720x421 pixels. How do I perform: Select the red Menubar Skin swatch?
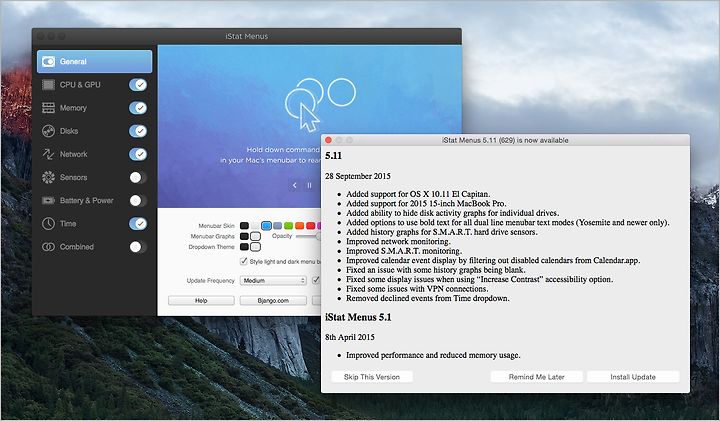[x=310, y=225]
